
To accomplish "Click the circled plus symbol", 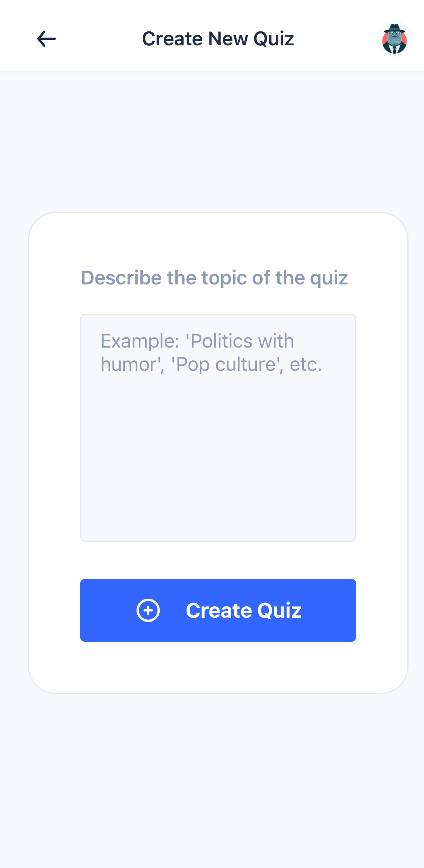I will (x=148, y=610).
